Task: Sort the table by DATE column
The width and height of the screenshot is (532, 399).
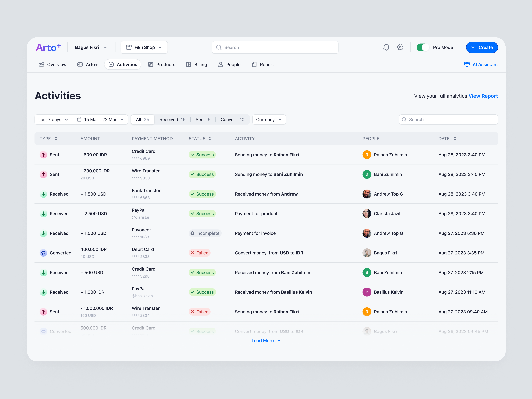Action: [455, 138]
